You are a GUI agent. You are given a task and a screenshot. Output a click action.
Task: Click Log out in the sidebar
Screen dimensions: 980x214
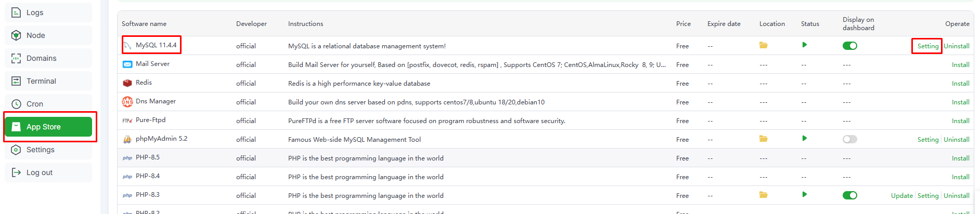click(x=48, y=172)
